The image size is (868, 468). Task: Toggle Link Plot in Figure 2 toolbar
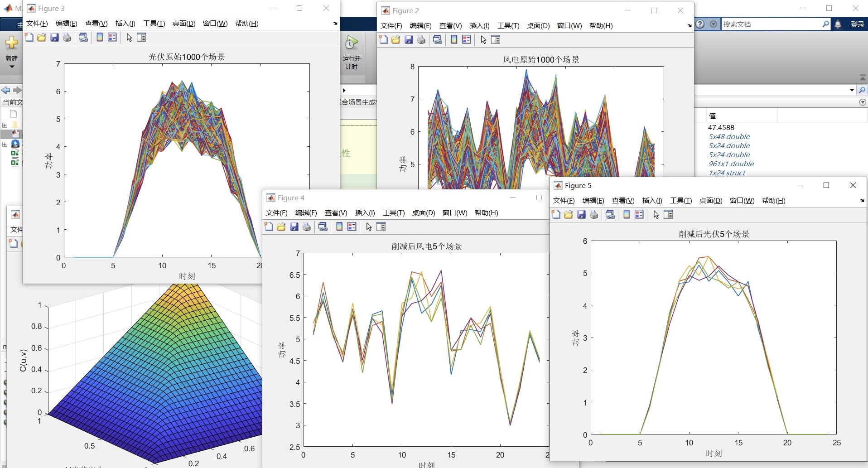pos(438,40)
